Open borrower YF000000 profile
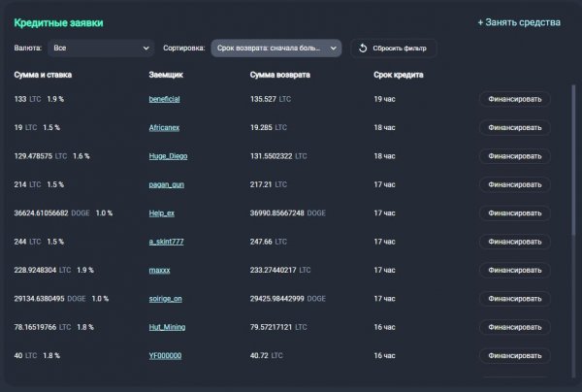This screenshot has width=582, height=392. [x=164, y=356]
